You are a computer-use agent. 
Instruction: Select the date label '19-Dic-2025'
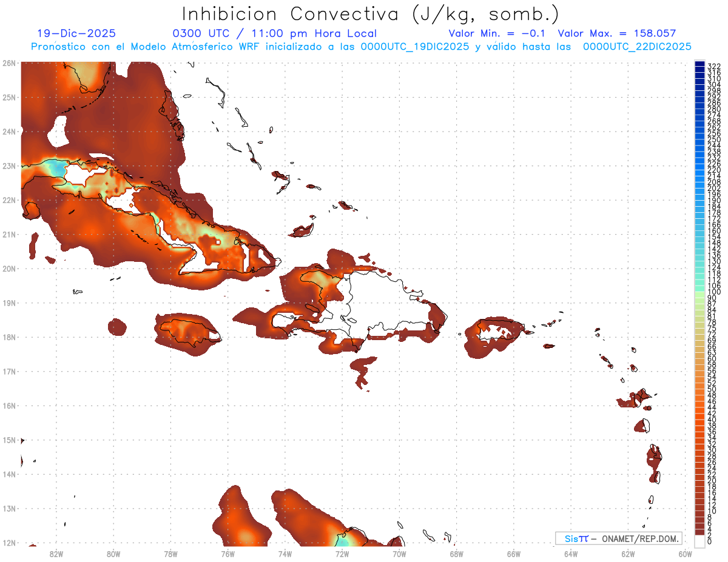click(76, 34)
